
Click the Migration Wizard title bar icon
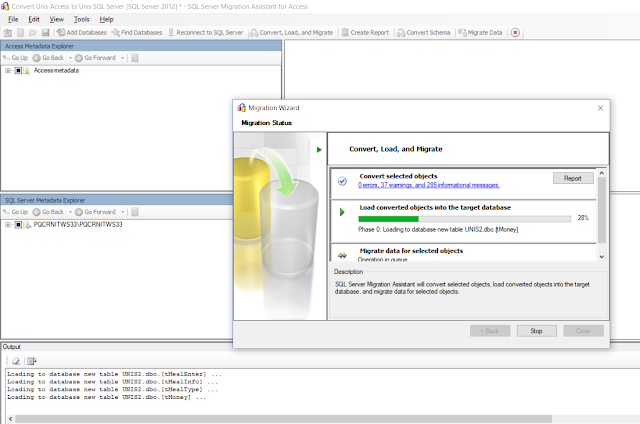point(242,108)
